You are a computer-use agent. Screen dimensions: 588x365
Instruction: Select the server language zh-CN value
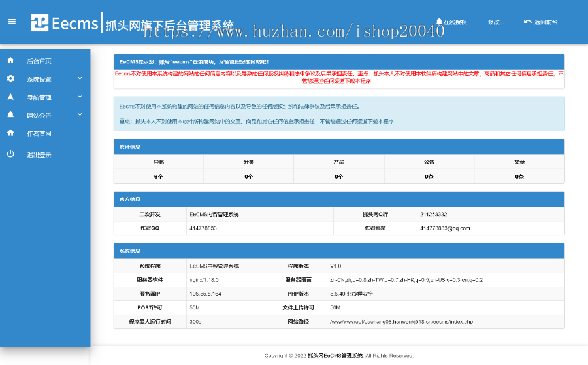point(406,280)
